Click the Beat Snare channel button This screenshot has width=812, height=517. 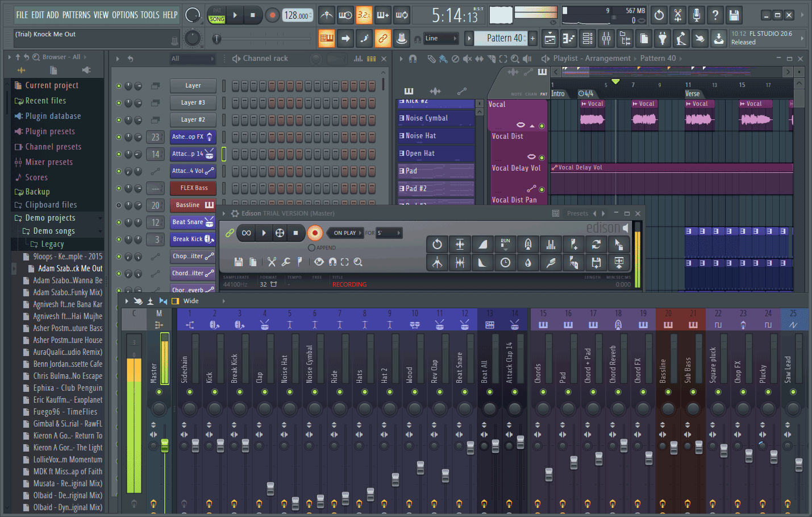click(x=193, y=222)
